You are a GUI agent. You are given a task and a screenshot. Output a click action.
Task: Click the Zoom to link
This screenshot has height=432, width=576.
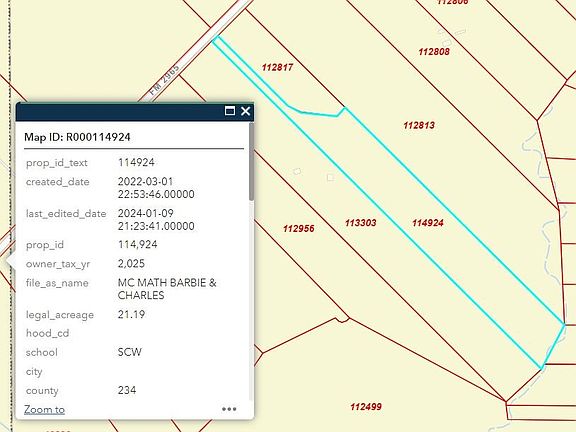(x=44, y=409)
